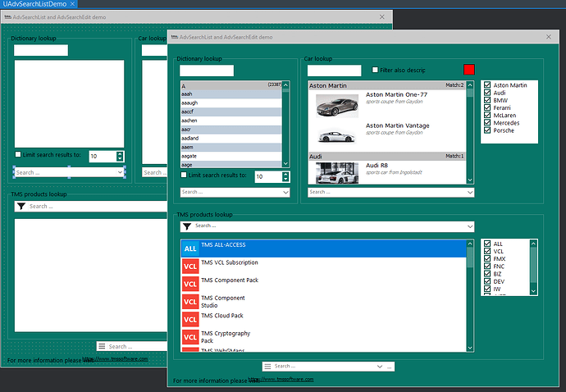Enable Limit search results in front window
The width and height of the screenshot is (566, 392).
click(184, 175)
